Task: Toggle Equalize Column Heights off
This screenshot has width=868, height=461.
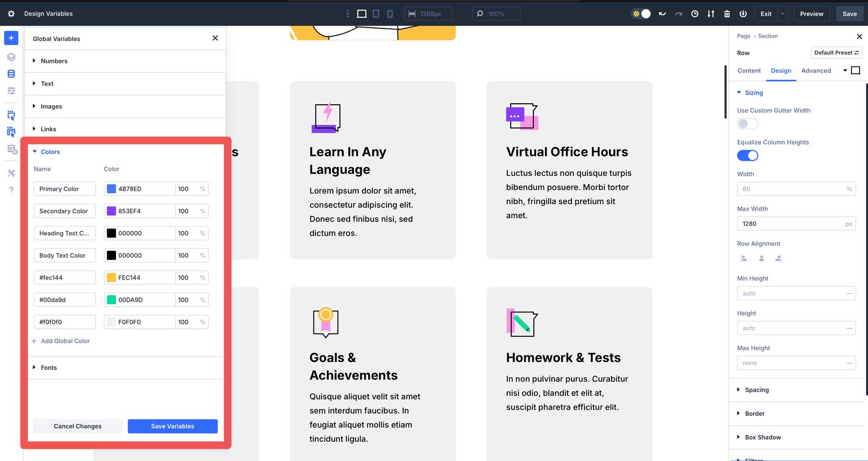Action: (747, 155)
